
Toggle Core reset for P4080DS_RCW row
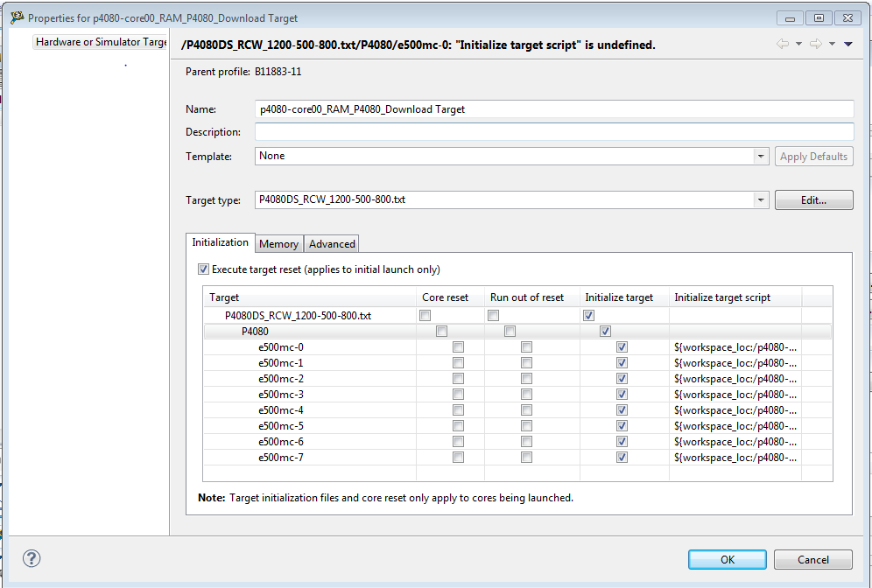[425, 316]
